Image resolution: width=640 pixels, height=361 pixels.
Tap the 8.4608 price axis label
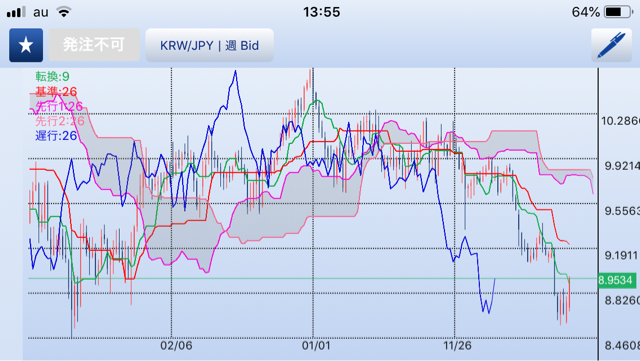pos(622,345)
